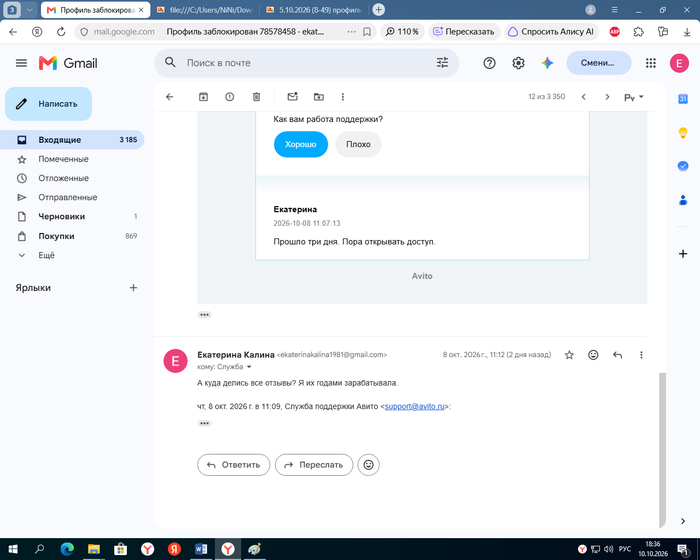
Task: Open Gmail main menu hamburger icon
Action: point(21,63)
